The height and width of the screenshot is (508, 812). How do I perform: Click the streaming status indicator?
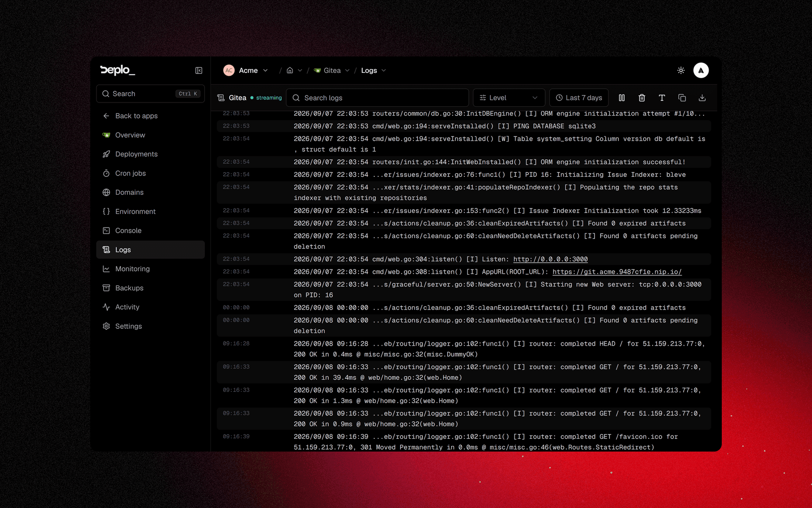[266, 98]
